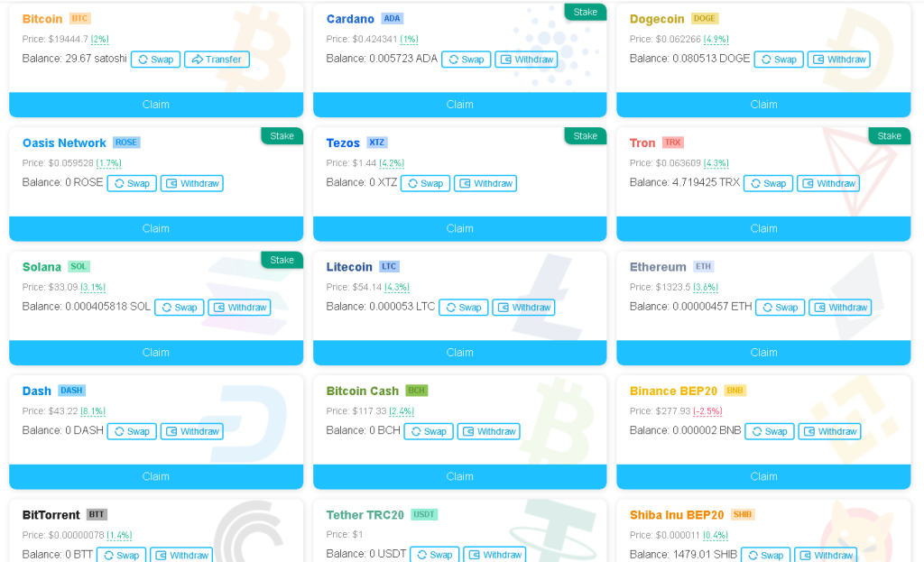
Task: Swap Dogecoin balance
Action: (x=779, y=60)
